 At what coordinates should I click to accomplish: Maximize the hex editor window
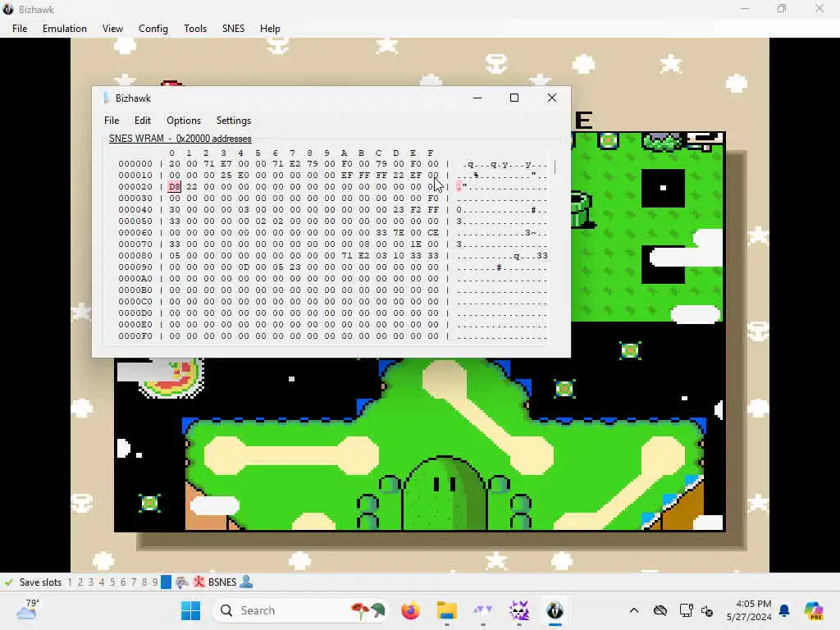(x=514, y=98)
